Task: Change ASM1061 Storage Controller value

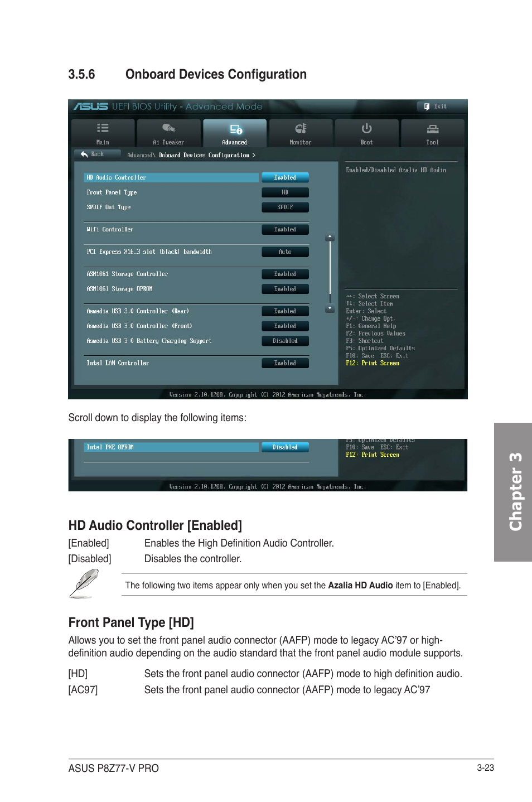Action: tap(285, 274)
